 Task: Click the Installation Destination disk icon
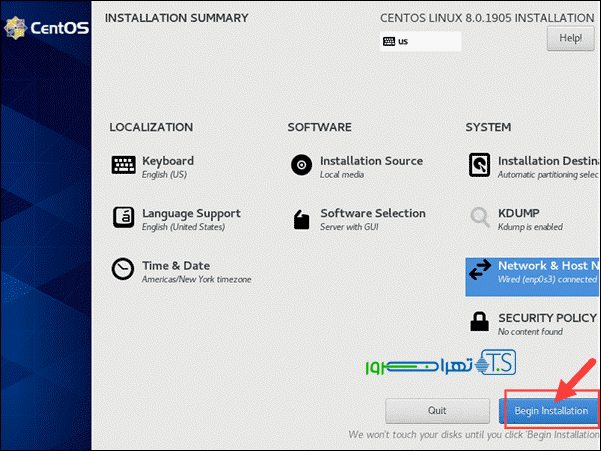point(480,166)
